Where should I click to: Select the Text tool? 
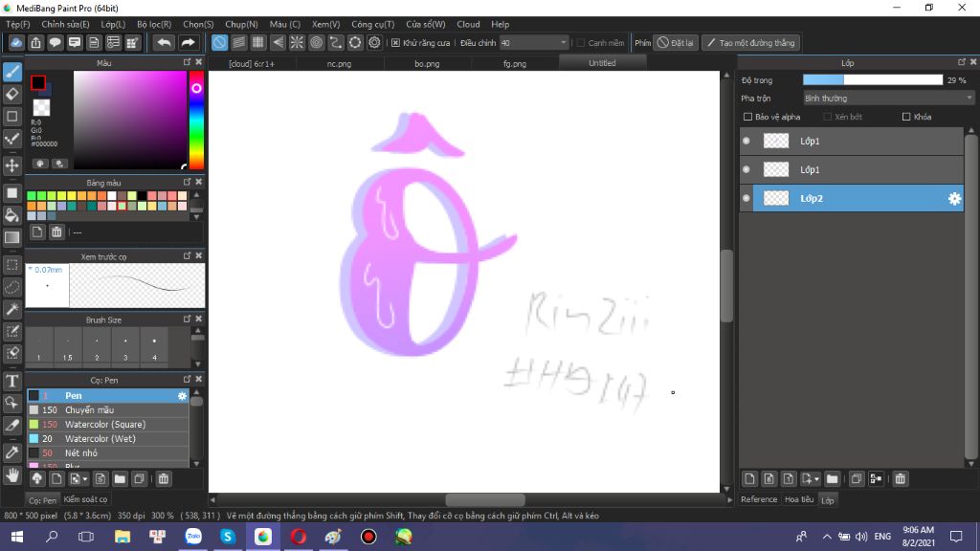[11, 381]
